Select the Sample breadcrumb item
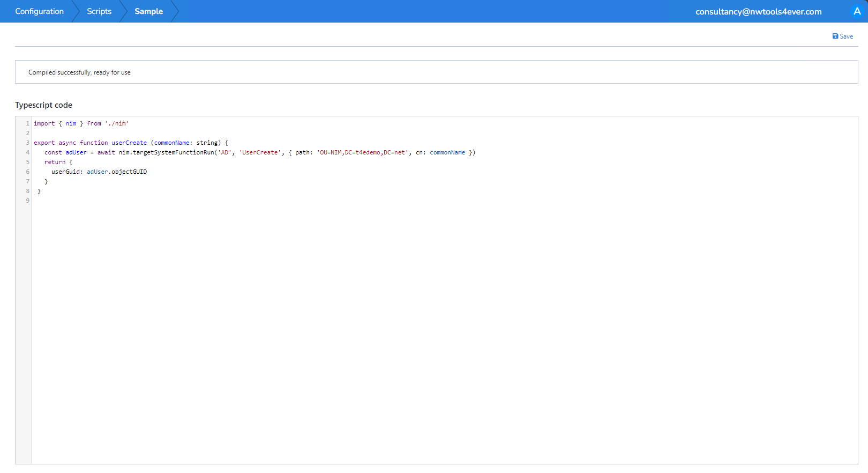The height and width of the screenshot is (473, 868). click(148, 11)
